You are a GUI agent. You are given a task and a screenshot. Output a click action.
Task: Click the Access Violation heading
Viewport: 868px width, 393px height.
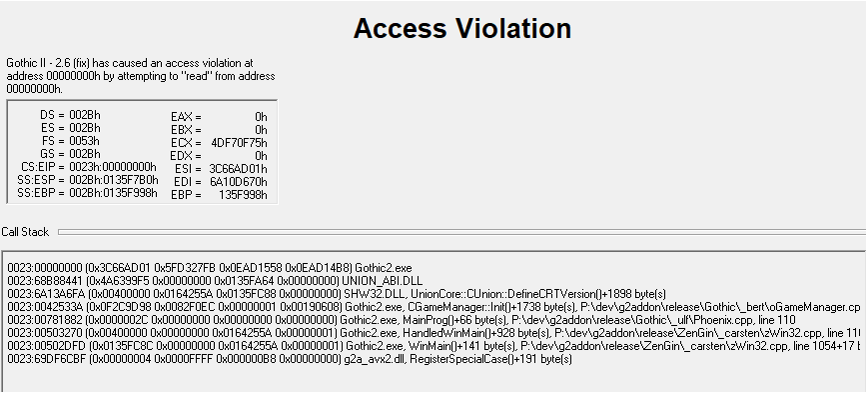tap(462, 28)
